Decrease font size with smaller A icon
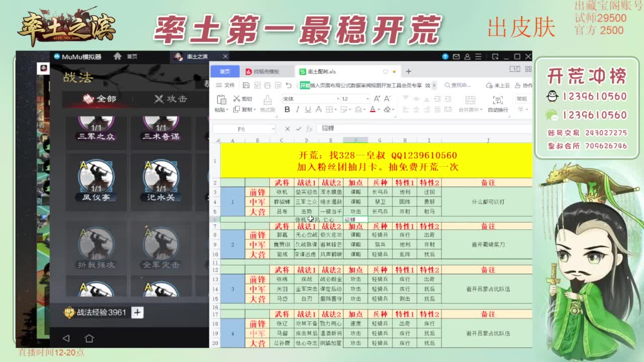The width and height of the screenshot is (644, 362). click(x=388, y=99)
